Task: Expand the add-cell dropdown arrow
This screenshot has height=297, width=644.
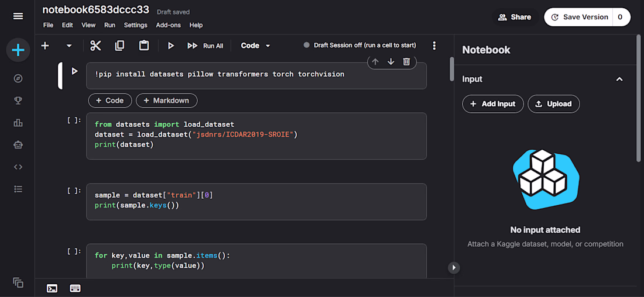Action: coord(69,46)
